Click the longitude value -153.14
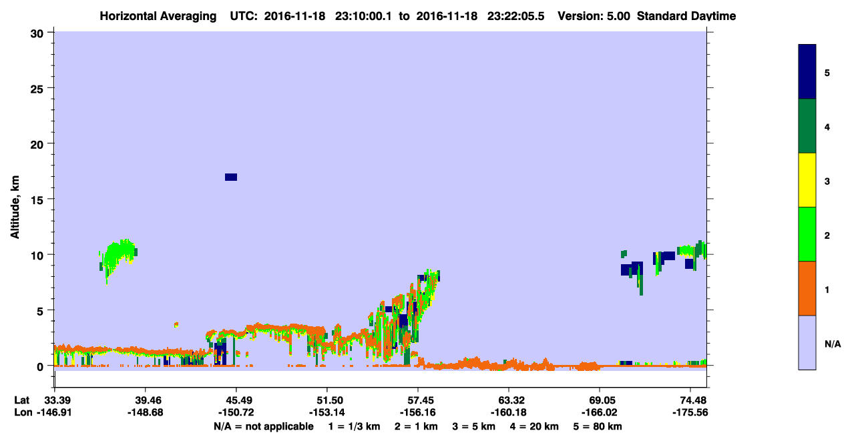This screenshot has height=445, width=868. [327, 412]
